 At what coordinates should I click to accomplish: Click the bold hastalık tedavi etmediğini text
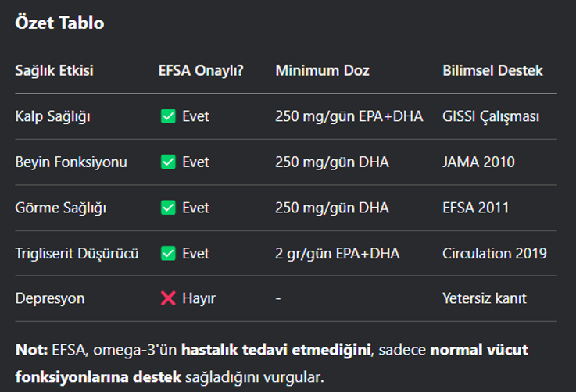point(276,350)
